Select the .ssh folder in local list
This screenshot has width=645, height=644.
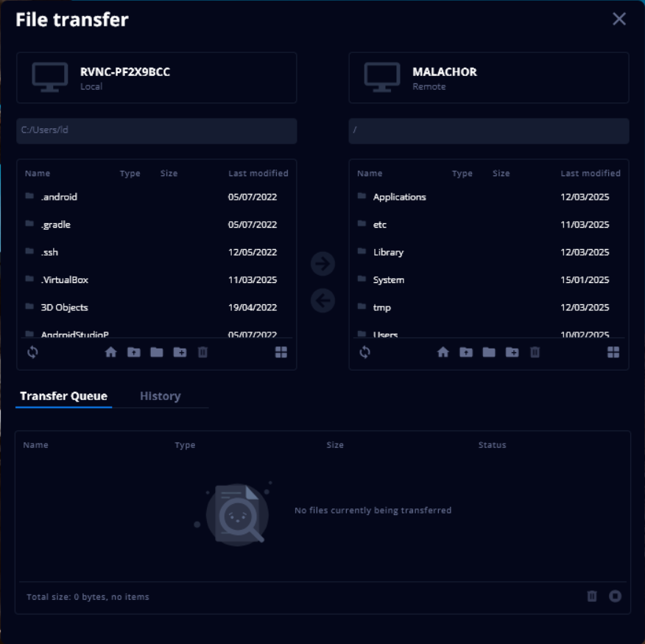[x=50, y=252]
